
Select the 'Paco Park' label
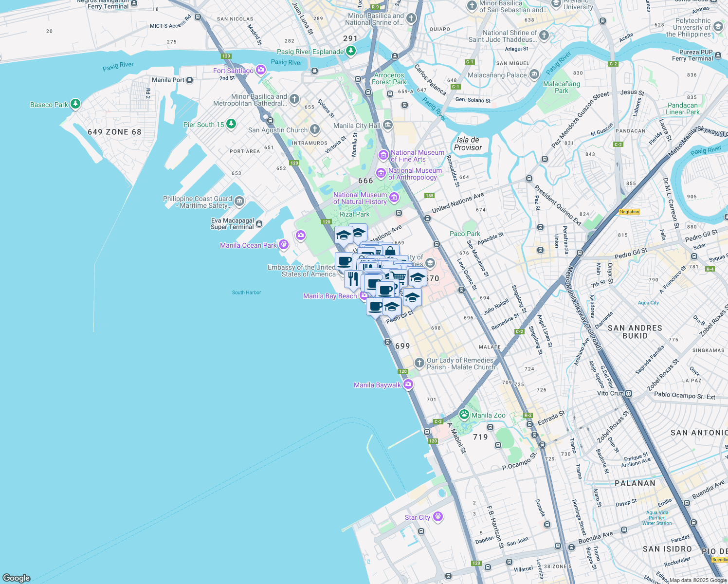point(465,234)
